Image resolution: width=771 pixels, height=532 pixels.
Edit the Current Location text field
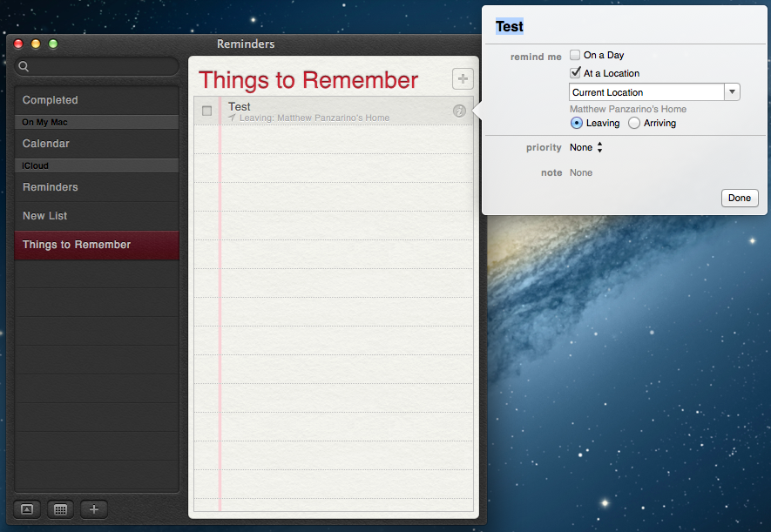[646, 92]
